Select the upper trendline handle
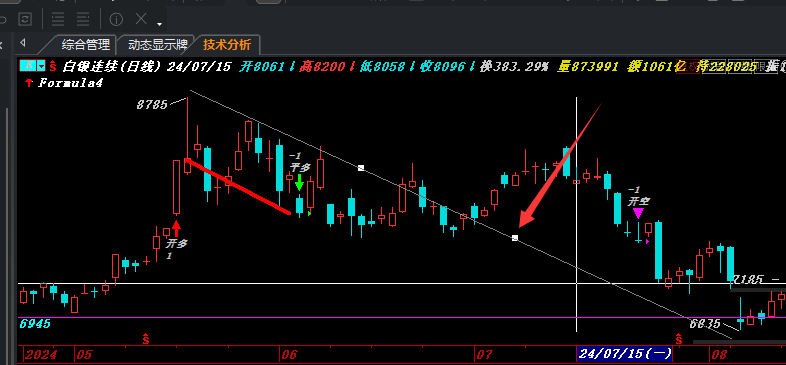This screenshot has width=786, height=365. [361, 168]
